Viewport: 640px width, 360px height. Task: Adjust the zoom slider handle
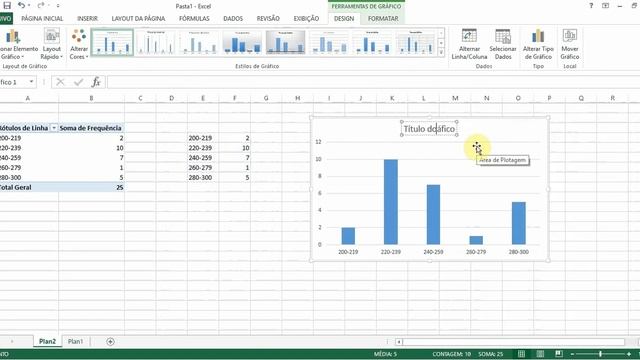point(600,354)
